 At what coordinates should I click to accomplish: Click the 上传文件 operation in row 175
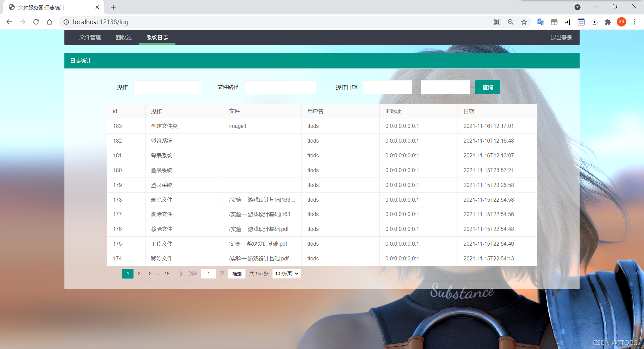coord(162,244)
